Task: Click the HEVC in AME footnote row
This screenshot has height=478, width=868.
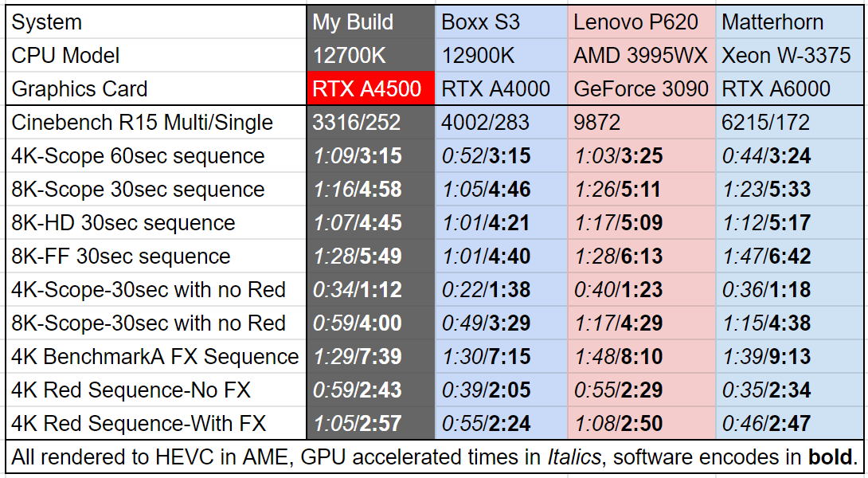Action: [x=434, y=457]
